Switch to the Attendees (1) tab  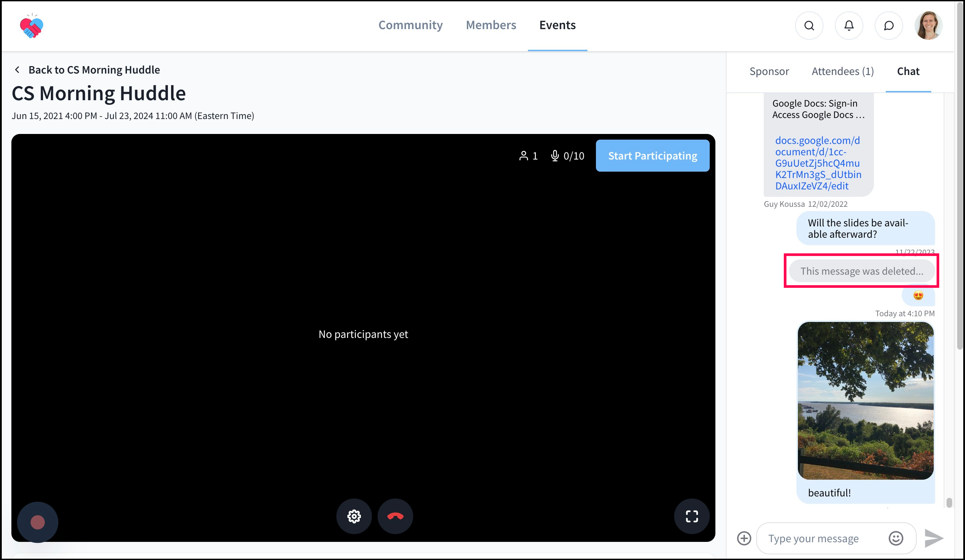point(842,71)
